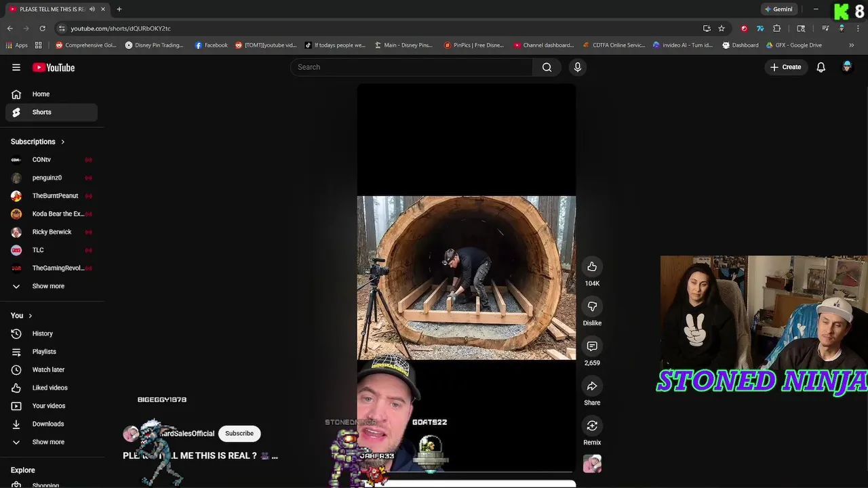Open the YouTube guide hamburger menu

16,67
